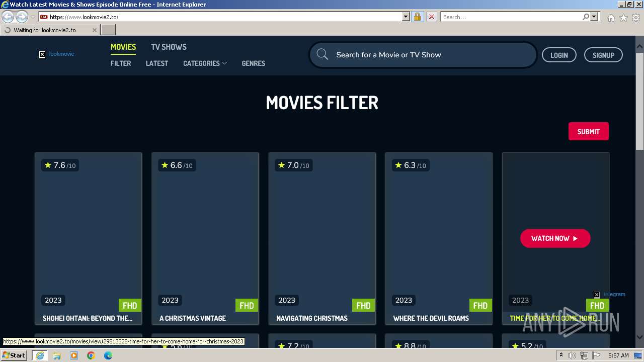Click the 6.6/10 star rating badge
The height and width of the screenshot is (362, 644).
177,165
